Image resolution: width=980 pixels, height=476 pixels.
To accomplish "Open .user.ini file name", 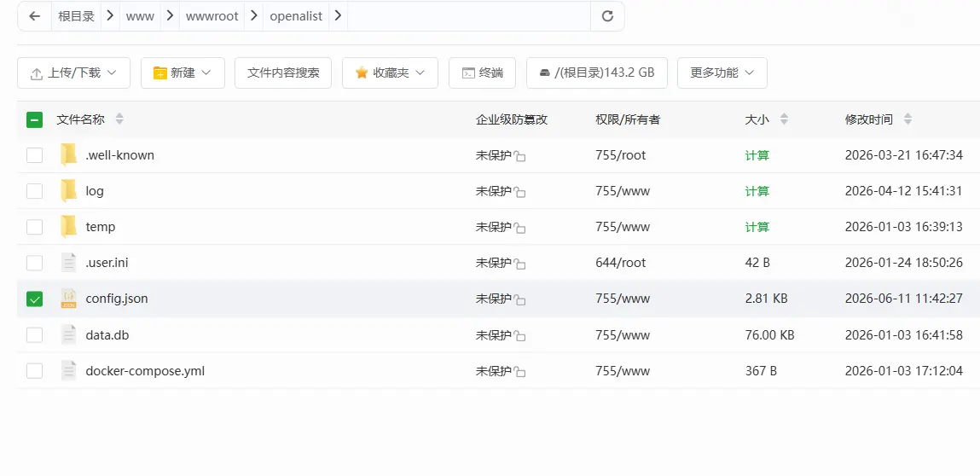I will (107, 263).
